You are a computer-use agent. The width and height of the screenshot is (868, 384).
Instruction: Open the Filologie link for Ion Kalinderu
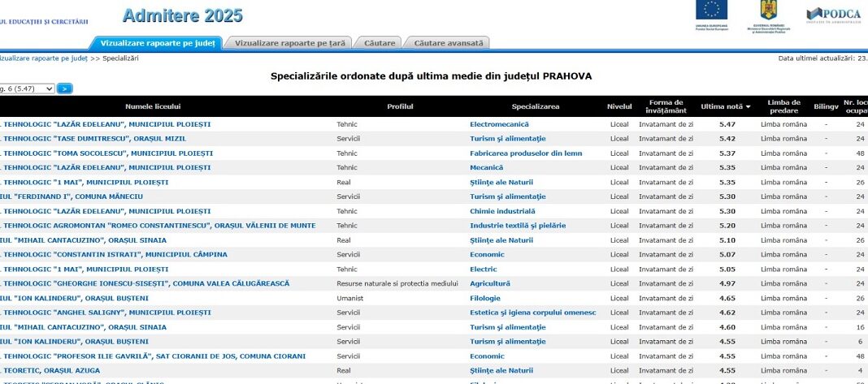tap(485, 298)
